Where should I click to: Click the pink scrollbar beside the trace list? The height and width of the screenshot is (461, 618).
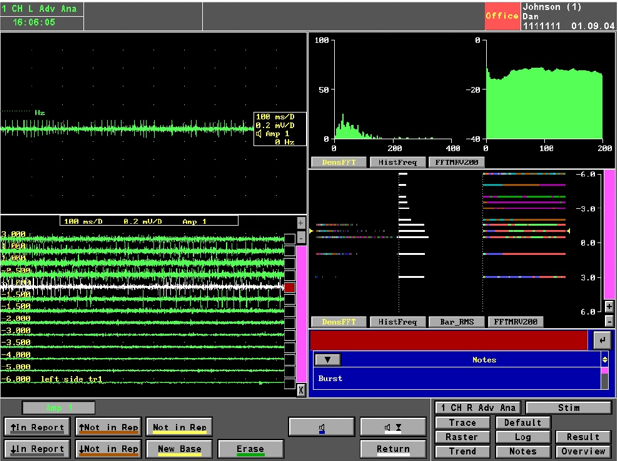point(301,314)
